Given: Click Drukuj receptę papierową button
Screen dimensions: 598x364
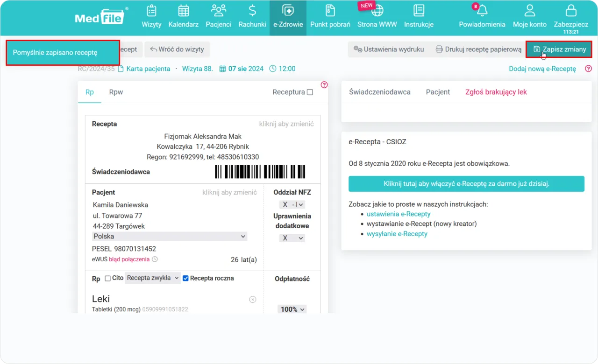Looking at the screenshot, I should (x=478, y=49).
